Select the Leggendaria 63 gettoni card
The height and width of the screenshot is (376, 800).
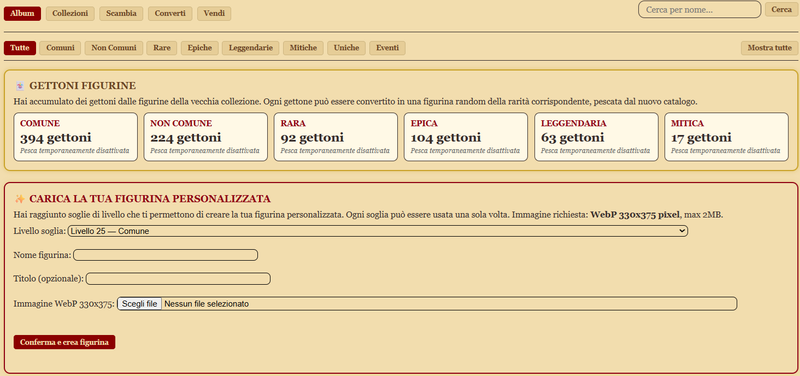click(596, 137)
